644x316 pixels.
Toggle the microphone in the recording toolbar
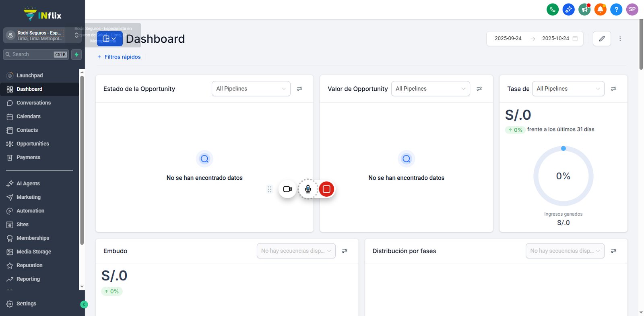click(x=308, y=189)
